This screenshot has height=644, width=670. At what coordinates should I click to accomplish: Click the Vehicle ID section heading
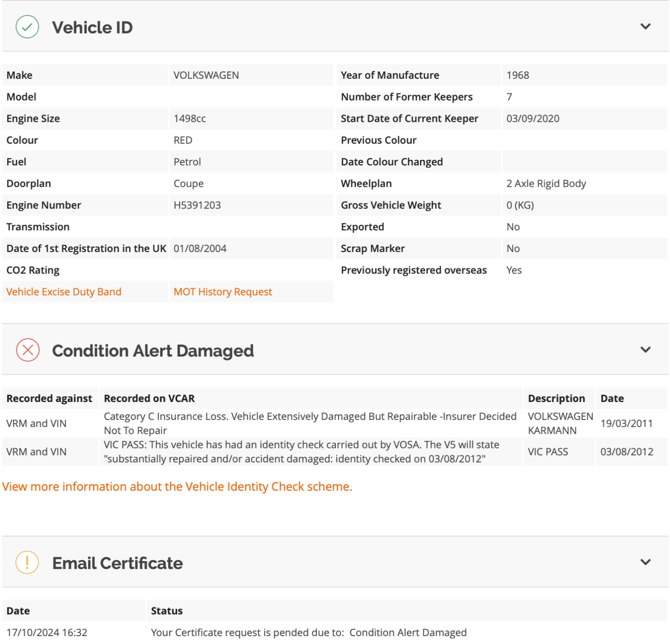coord(92,28)
